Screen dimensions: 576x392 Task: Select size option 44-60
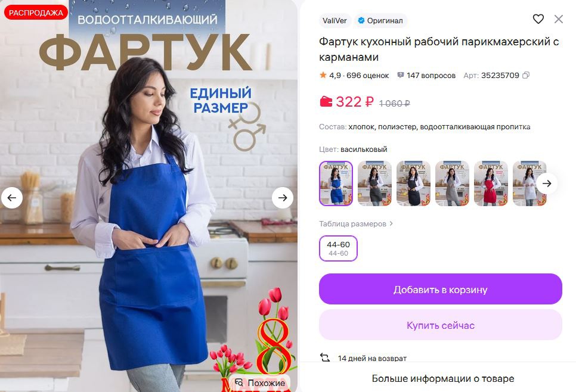pos(338,248)
